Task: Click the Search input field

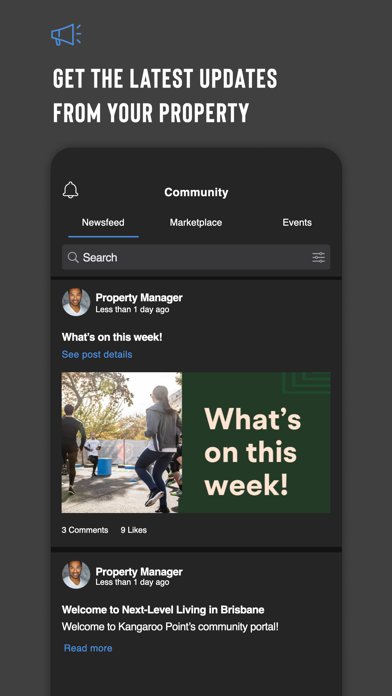Action: pyautogui.click(x=196, y=257)
